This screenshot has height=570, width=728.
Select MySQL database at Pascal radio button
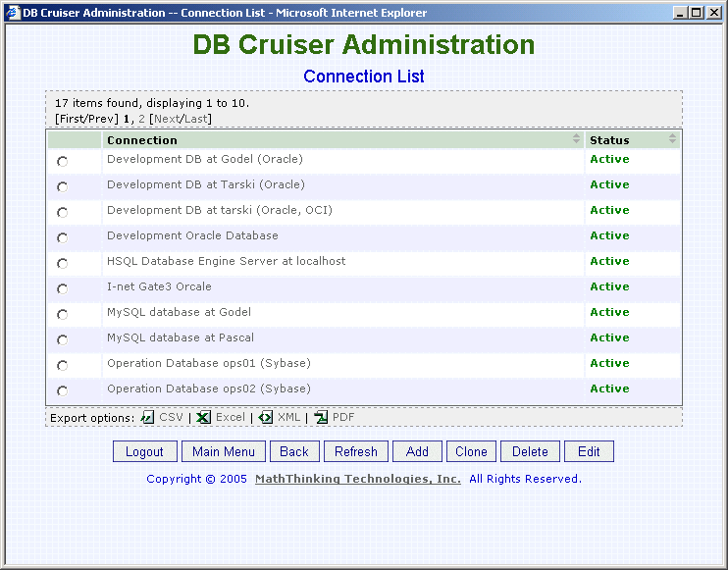62,340
